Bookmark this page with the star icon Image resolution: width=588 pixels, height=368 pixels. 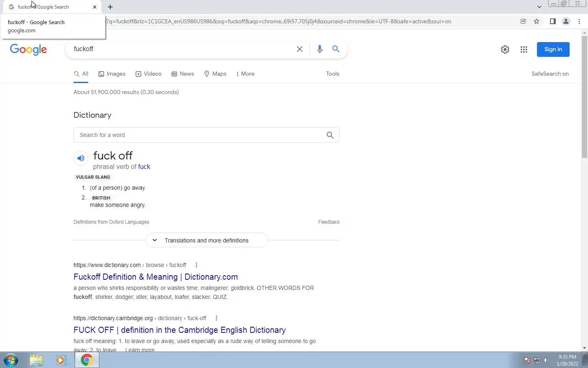point(537,21)
